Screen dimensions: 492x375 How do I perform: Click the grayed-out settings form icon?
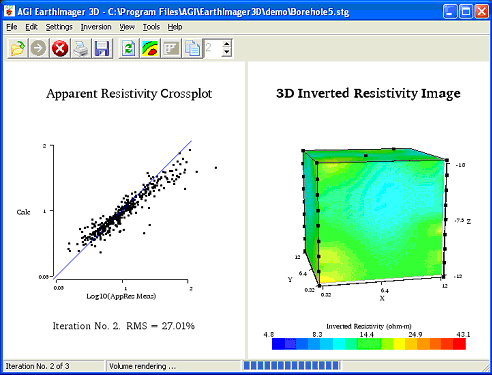tap(171, 49)
